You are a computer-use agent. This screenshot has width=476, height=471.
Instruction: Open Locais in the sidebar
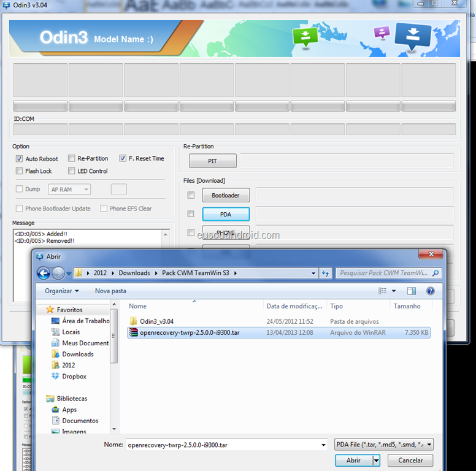(66, 332)
